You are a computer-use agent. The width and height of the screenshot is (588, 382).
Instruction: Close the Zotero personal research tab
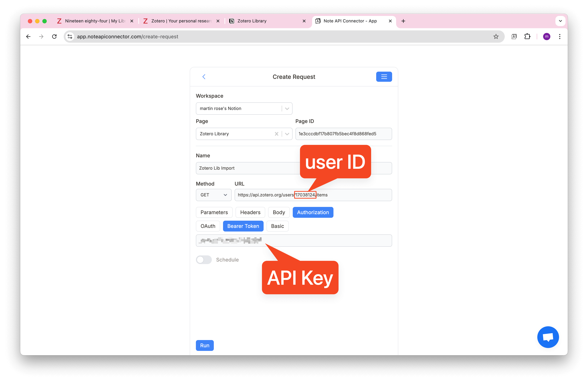click(218, 21)
